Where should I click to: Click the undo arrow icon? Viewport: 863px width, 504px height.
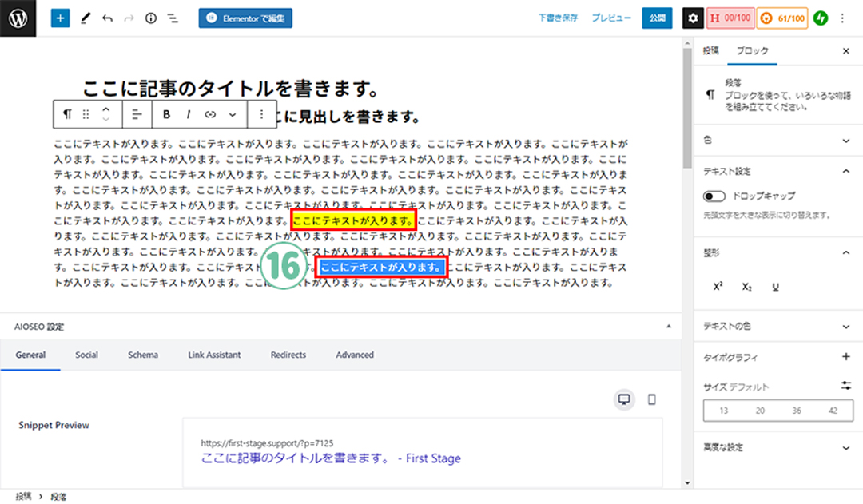coord(107,18)
